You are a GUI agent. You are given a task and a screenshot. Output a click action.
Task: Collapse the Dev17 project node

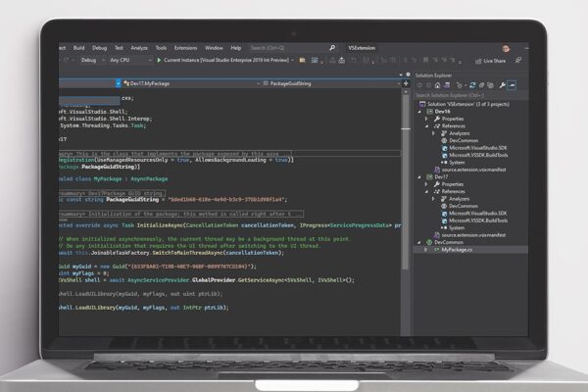pyautogui.click(x=419, y=177)
